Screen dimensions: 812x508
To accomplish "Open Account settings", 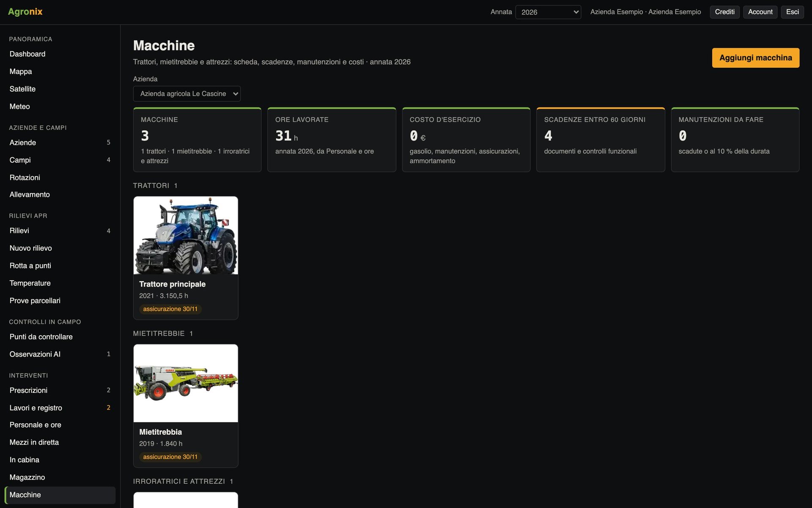I will pyautogui.click(x=760, y=12).
